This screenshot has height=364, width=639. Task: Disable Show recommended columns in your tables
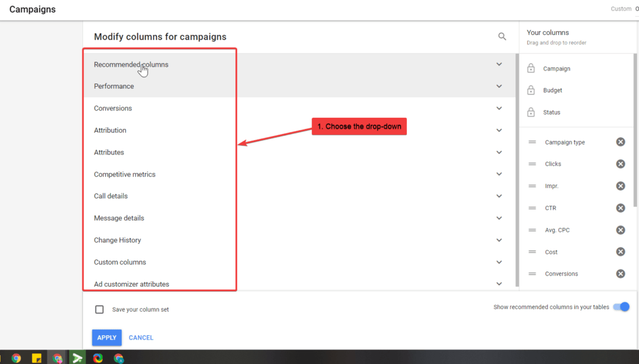click(622, 307)
